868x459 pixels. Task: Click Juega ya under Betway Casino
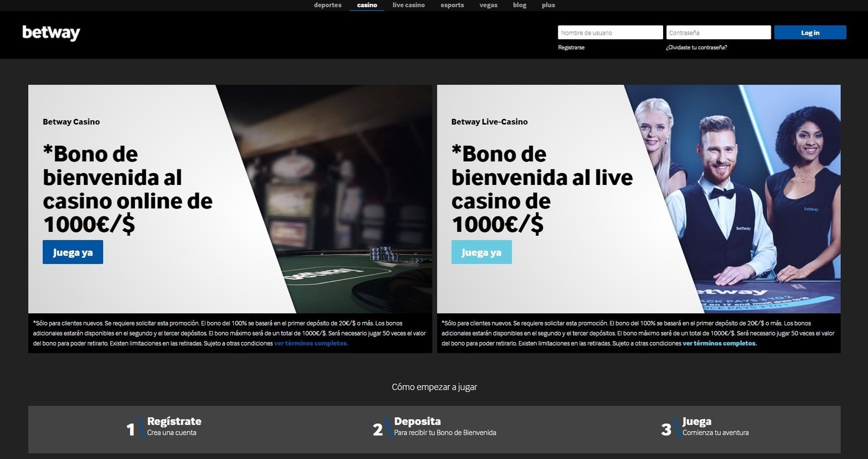pyautogui.click(x=73, y=252)
